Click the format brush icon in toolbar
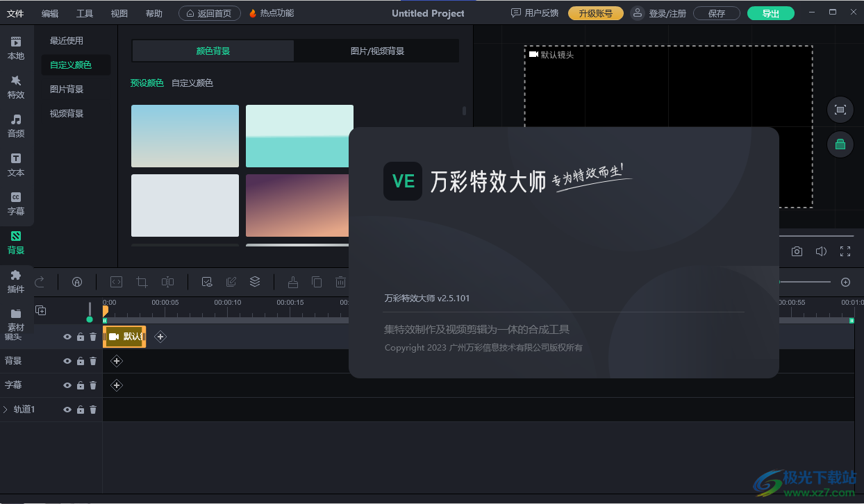This screenshot has height=504, width=864. pyautogui.click(x=293, y=282)
